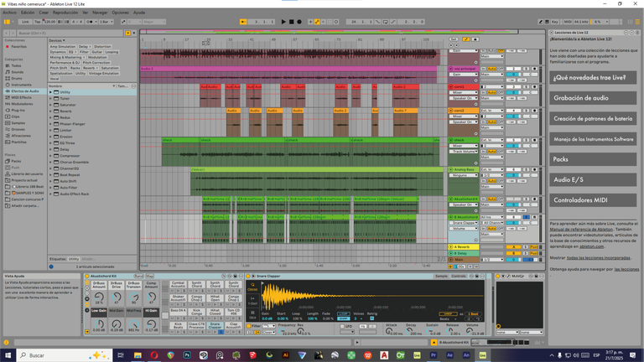Select Plug-Ins category in browser
Screen dimensions: 644x362
(x=18, y=110)
